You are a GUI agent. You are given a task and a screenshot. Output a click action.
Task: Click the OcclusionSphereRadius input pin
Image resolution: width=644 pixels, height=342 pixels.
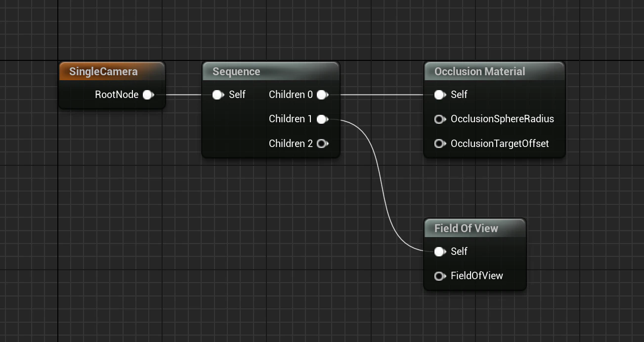tap(440, 119)
